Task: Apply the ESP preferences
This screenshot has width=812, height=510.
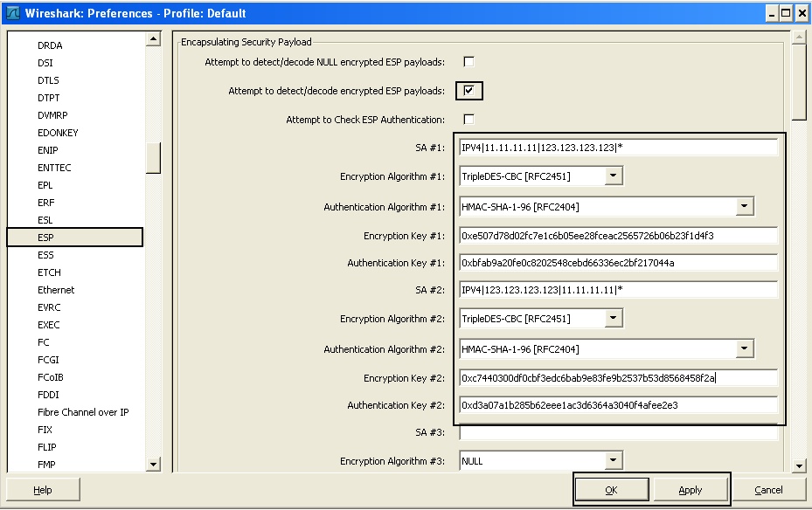Action: [691, 489]
